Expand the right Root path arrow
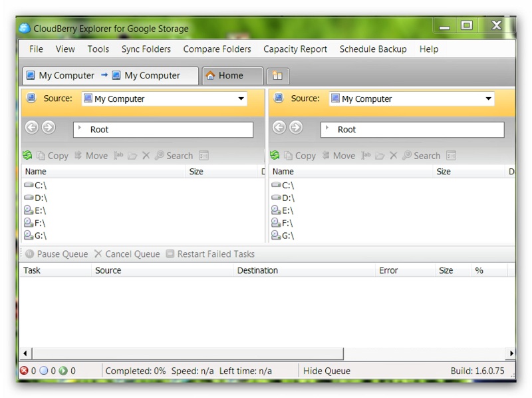Image resolution: width=532 pixels, height=398 pixels. (327, 128)
